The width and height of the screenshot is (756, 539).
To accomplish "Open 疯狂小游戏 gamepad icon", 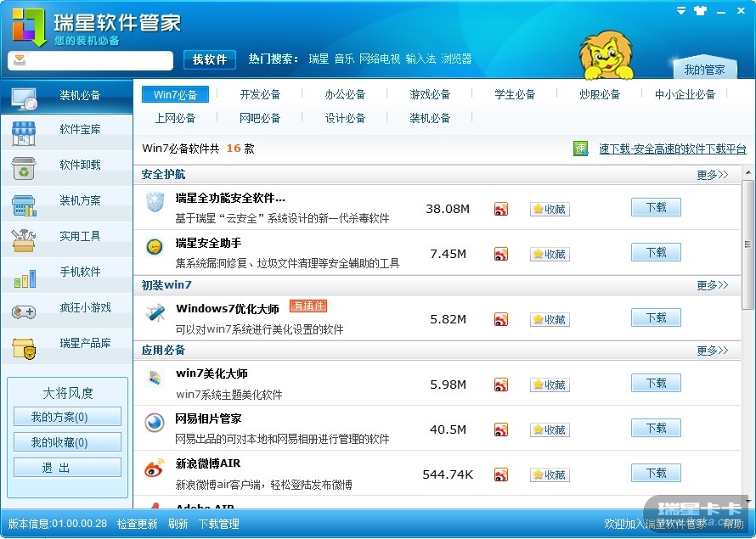I will coord(24,312).
